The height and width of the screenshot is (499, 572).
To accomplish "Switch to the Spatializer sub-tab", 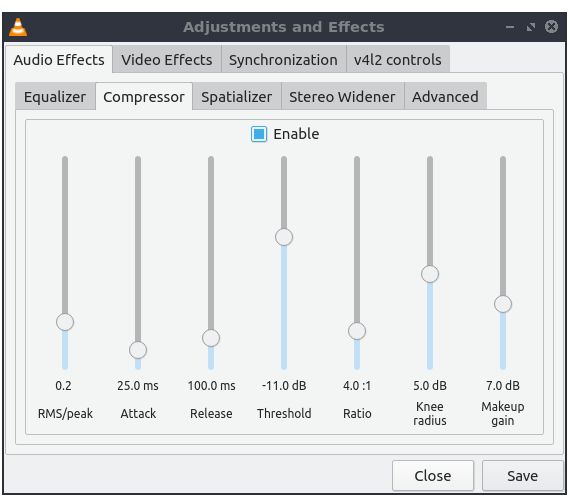I will pyautogui.click(x=237, y=97).
